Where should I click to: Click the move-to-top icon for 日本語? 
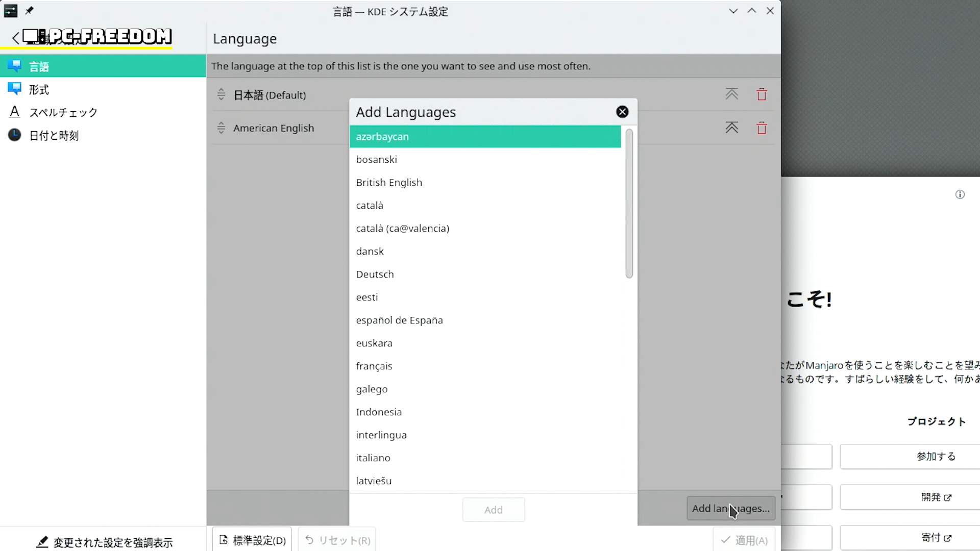731,94
